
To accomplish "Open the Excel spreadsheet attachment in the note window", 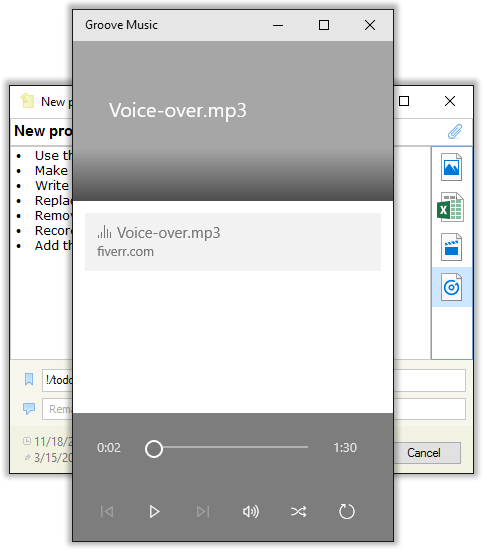I will (450, 207).
